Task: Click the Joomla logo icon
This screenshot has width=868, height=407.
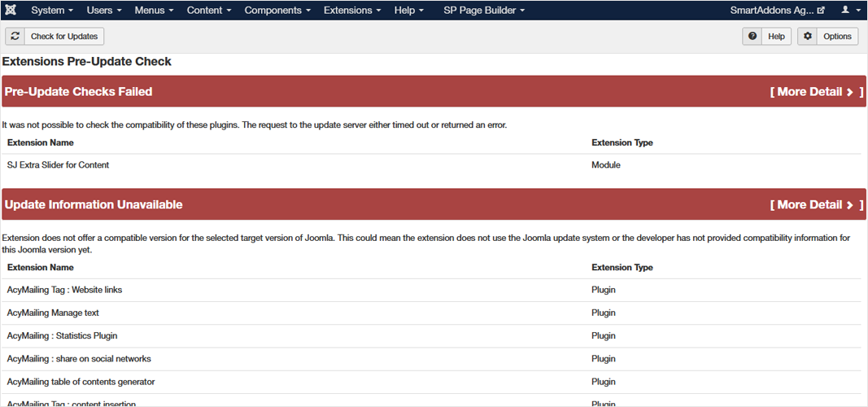Action: click(10, 10)
